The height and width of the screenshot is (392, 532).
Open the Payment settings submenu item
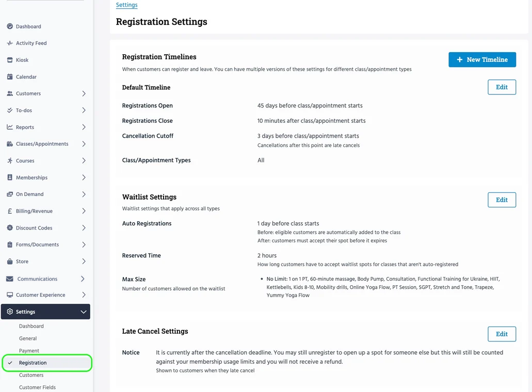click(29, 351)
